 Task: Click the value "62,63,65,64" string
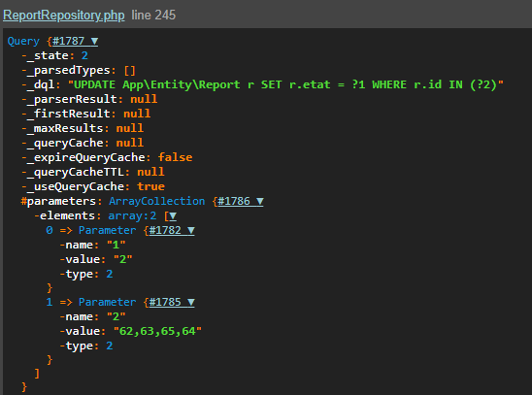click(157, 331)
